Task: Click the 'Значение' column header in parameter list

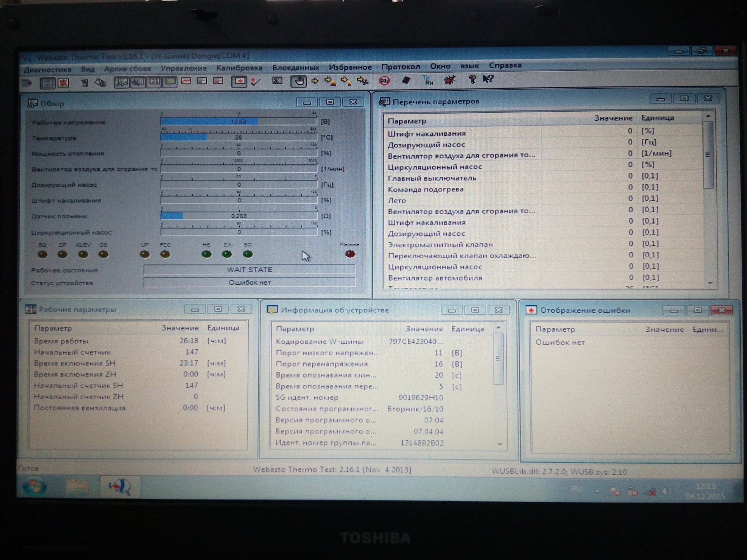Action: click(x=613, y=118)
